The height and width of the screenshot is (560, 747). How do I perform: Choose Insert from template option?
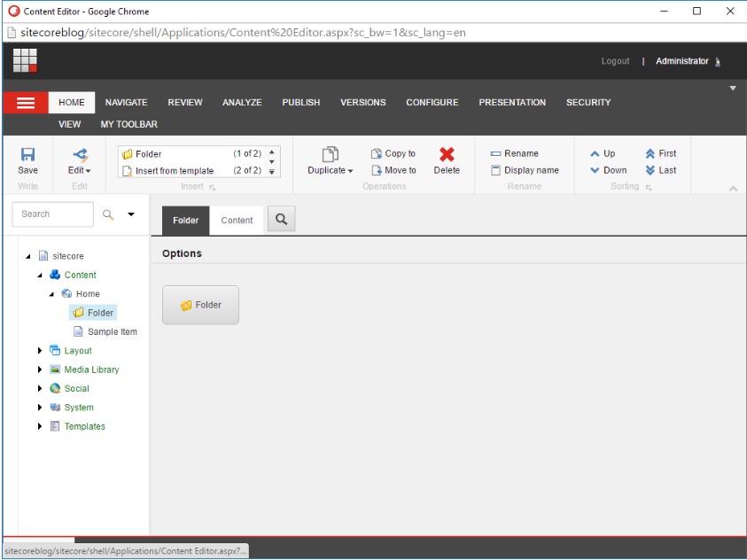click(191, 170)
